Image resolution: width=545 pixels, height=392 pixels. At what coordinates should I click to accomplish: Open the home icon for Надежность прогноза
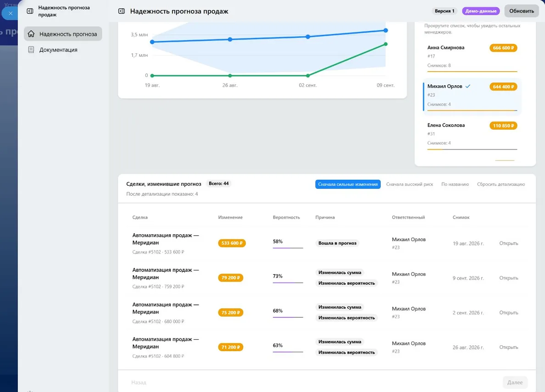coord(31,34)
